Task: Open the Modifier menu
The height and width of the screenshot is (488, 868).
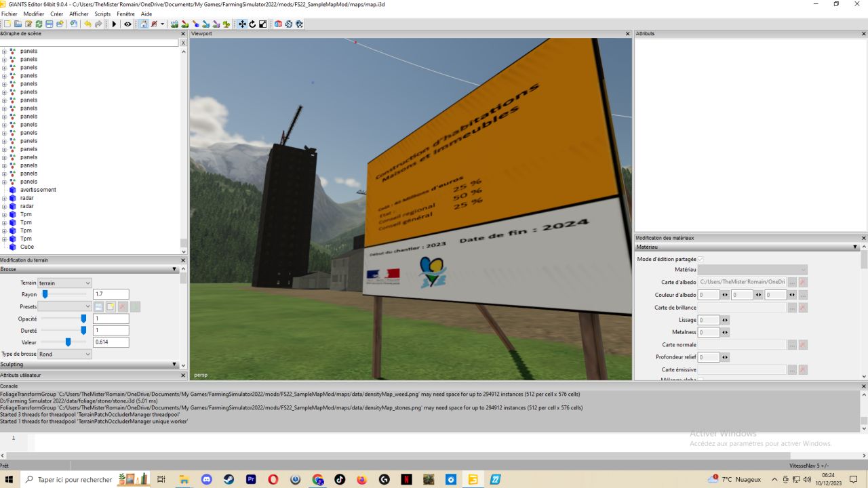Action: (x=34, y=14)
